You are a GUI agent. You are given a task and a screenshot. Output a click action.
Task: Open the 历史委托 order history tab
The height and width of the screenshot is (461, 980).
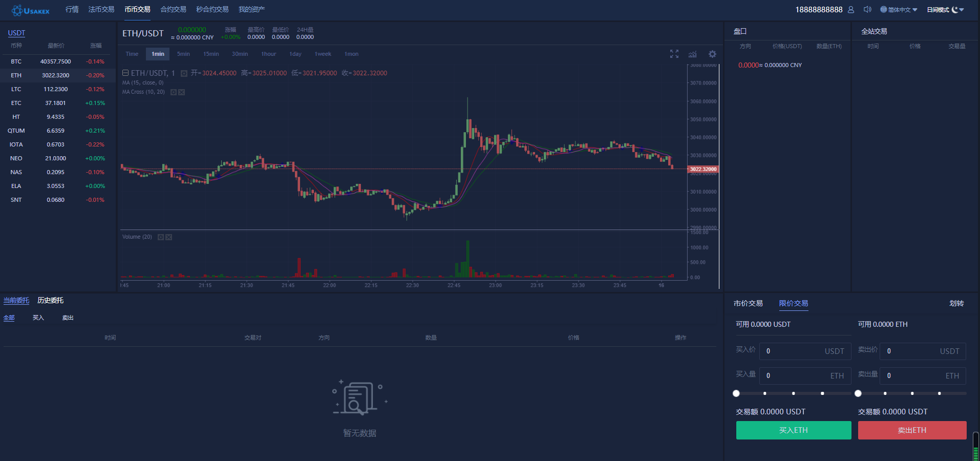tap(50, 300)
